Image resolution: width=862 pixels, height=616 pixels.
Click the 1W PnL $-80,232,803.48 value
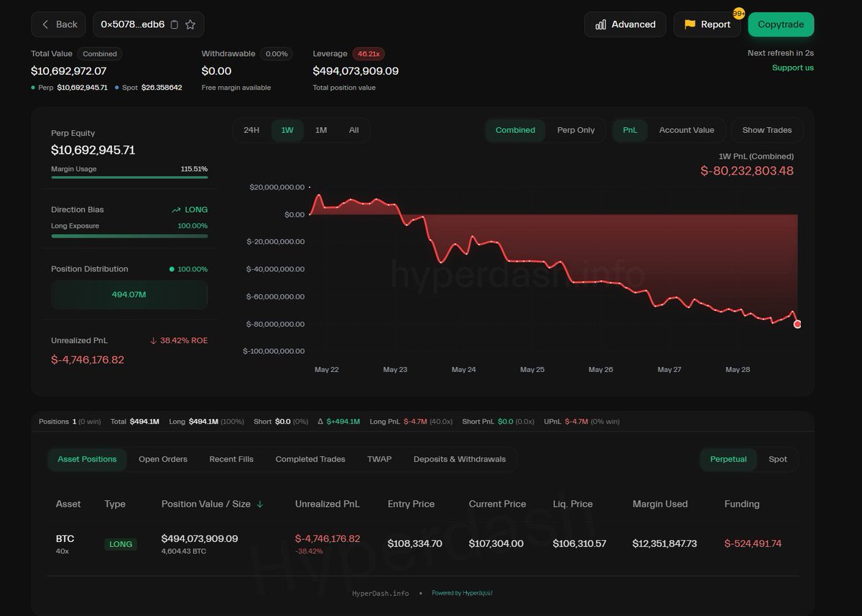(x=747, y=171)
